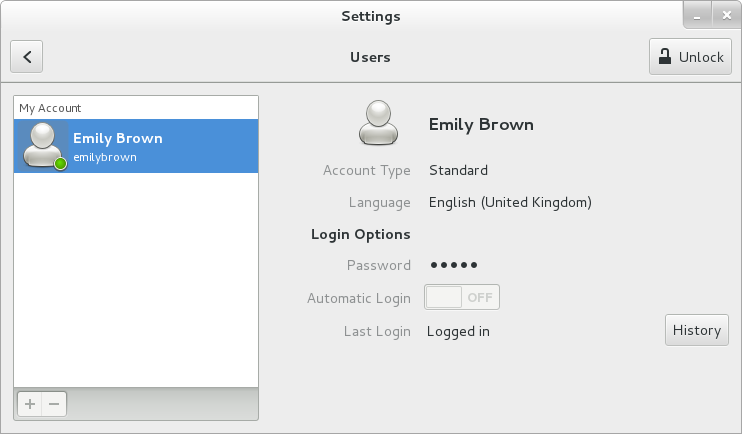Click the padlock icon on Unlock
This screenshot has height=434, width=742.
click(664, 57)
